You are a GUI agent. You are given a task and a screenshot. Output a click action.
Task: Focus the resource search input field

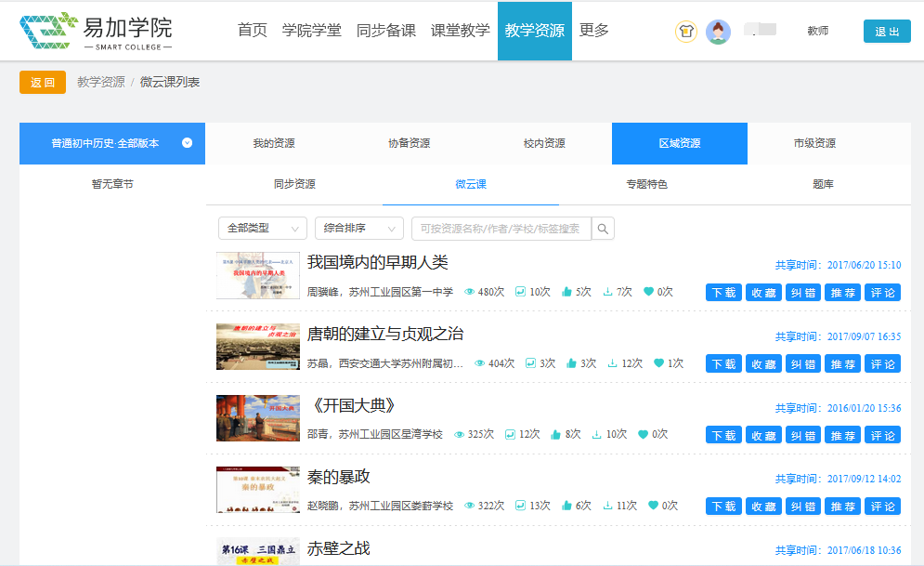pos(501,229)
